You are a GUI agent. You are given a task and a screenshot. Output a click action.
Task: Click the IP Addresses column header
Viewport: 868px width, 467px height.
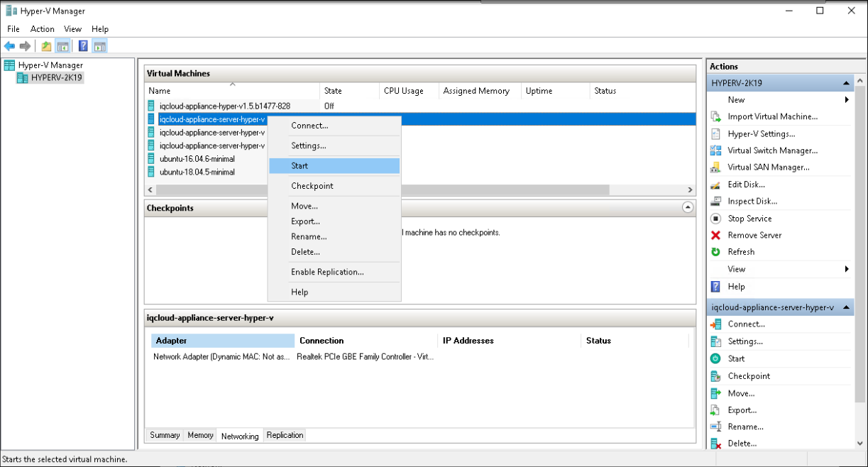[509, 341]
